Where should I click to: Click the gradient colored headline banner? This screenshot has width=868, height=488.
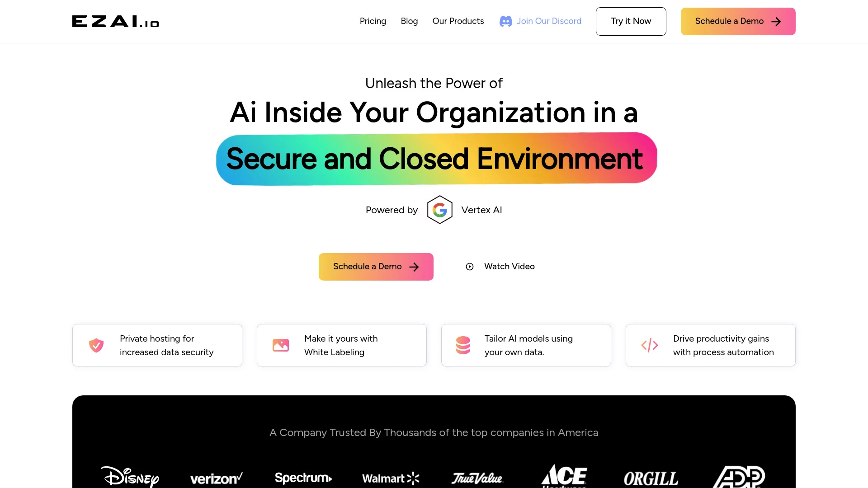(x=434, y=158)
